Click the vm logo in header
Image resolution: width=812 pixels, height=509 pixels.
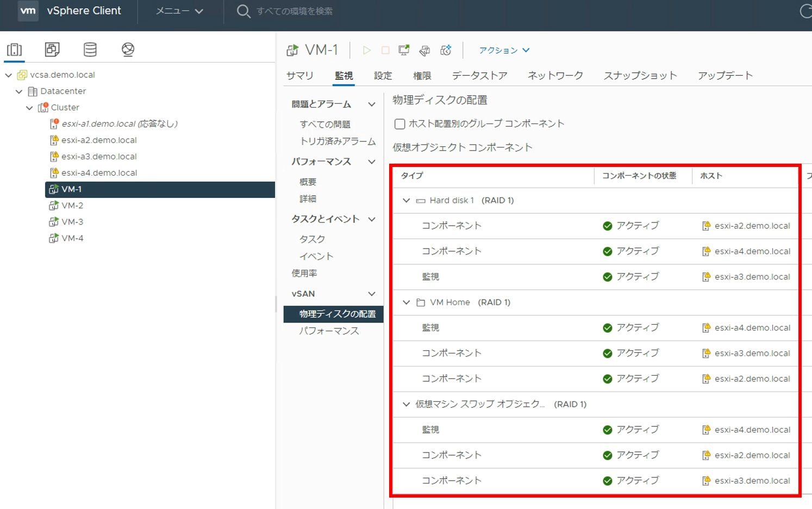[x=28, y=10]
